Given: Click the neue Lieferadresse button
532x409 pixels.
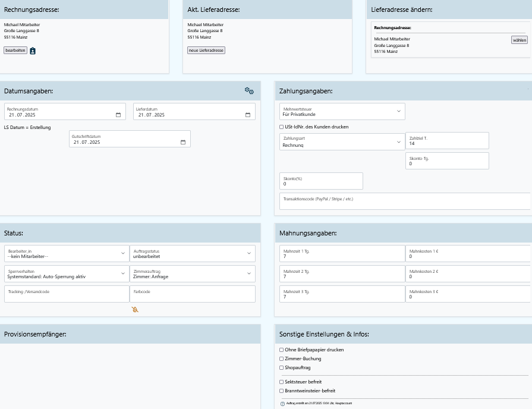Looking at the screenshot, I should tap(206, 51).
